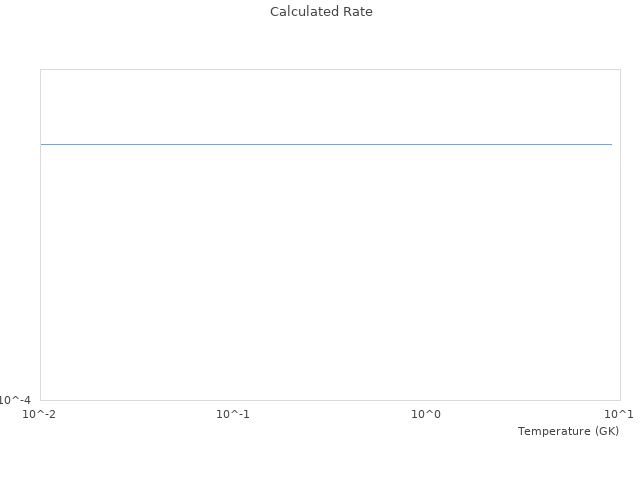The image size is (640, 480).
Task: Click the 10^-2 x-axis tick label
Action: point(40,414)
